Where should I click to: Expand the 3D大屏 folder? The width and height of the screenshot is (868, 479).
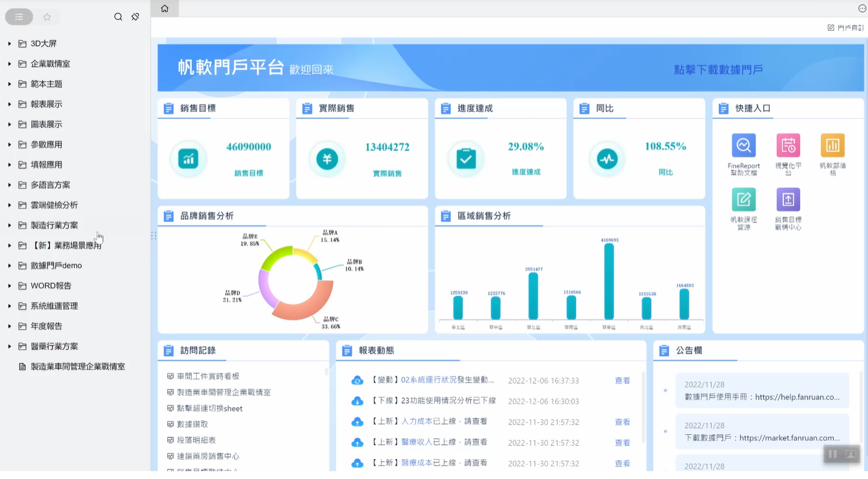tap(10, 43)
